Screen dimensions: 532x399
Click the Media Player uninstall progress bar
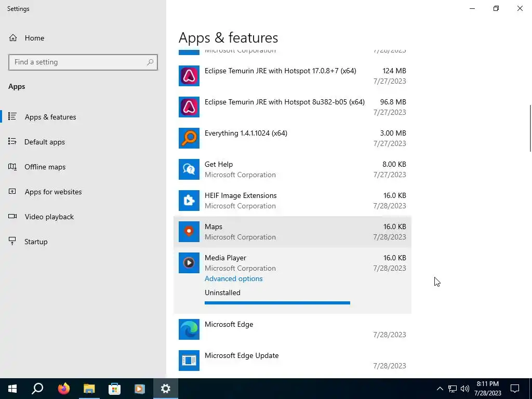(277, 303)
